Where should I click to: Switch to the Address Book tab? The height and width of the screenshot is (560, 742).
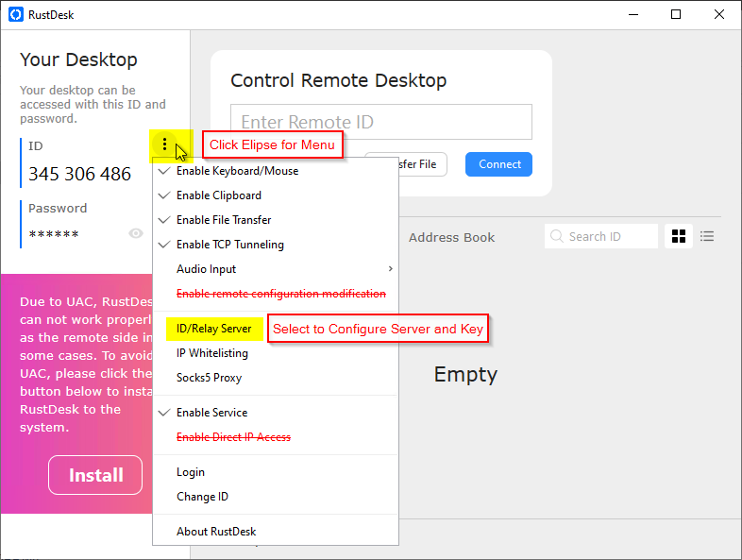452,238
